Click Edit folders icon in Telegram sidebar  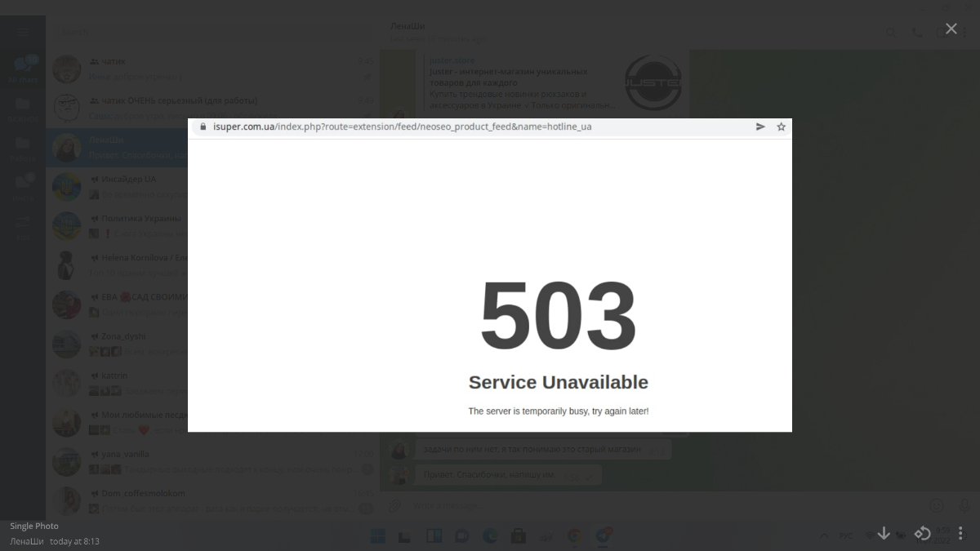point(23,226)
